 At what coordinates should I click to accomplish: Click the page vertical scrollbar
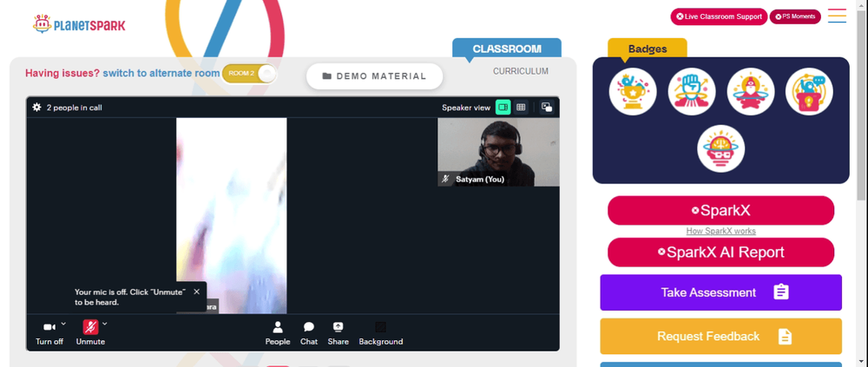(863, 105)
